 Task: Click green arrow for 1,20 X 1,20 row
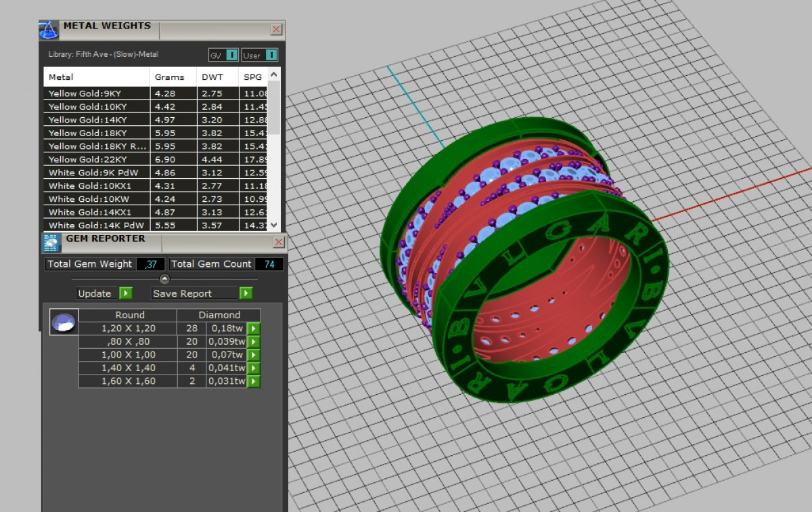pos(253,328)
